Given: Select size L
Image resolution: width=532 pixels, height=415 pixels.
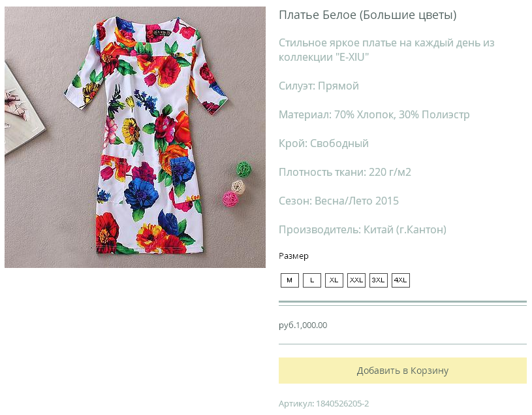Looking at the screenshot, I should (312, 280).
